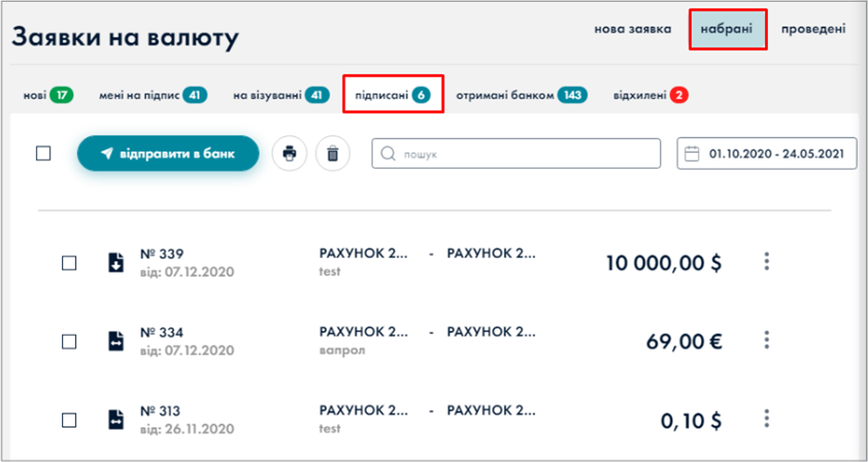This screenshot has width=868, height=462.
Task: Select the 'відхилені' tab
Action: [650, 95]
